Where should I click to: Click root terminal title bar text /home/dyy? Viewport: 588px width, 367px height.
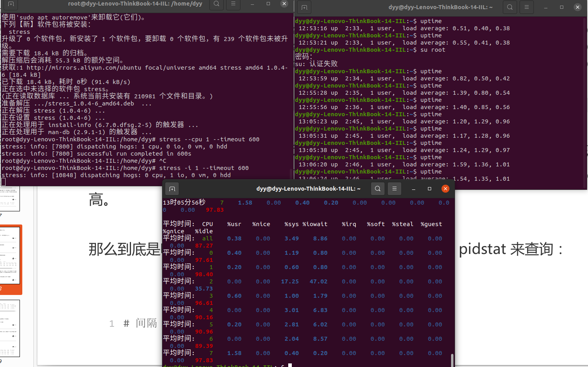(187, 4)
